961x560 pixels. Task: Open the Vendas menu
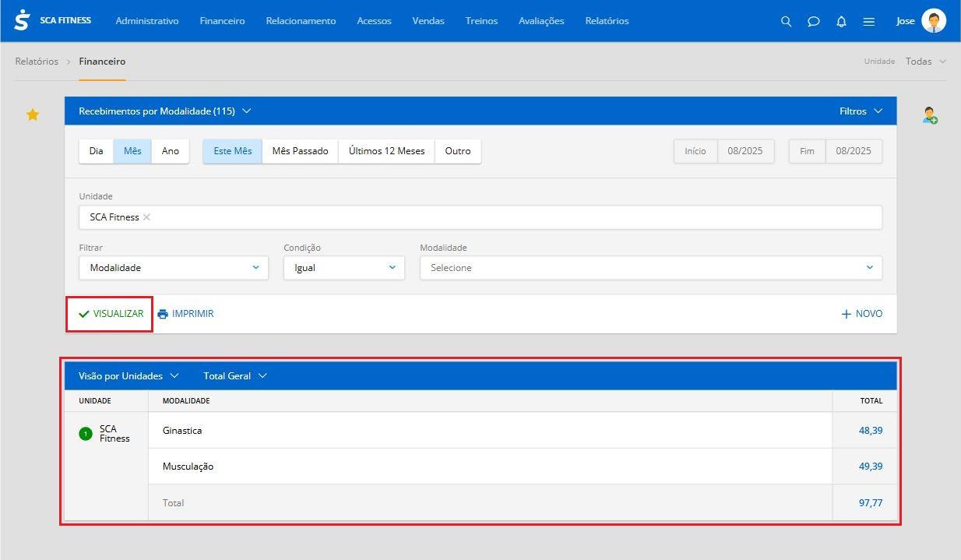point(428,21)
